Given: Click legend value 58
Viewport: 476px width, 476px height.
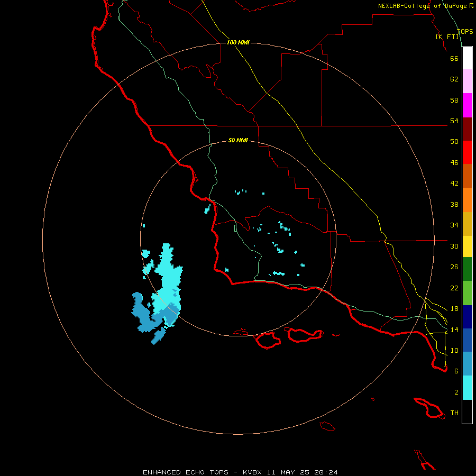Looking at the screenshot, I should 454,100.
